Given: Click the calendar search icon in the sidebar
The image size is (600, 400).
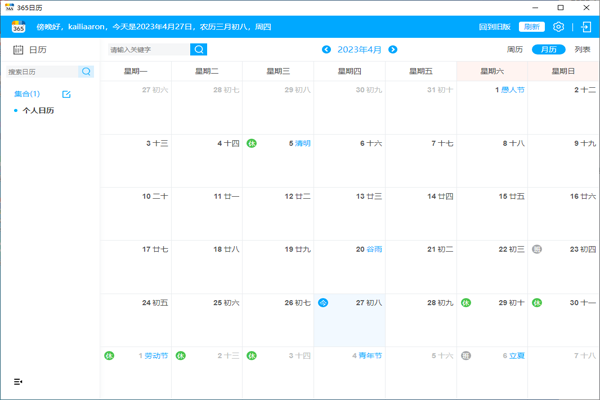Looking at the screenshot, I should 86,72.
